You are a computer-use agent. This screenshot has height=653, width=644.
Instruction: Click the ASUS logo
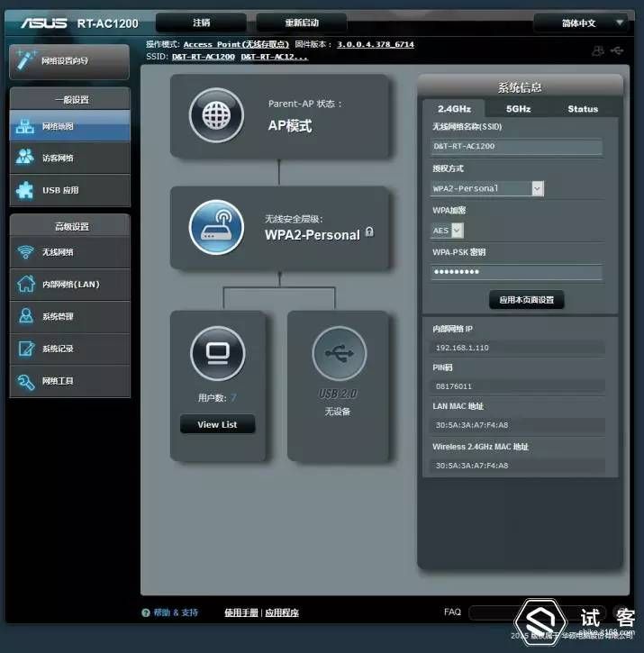point(44,23)
